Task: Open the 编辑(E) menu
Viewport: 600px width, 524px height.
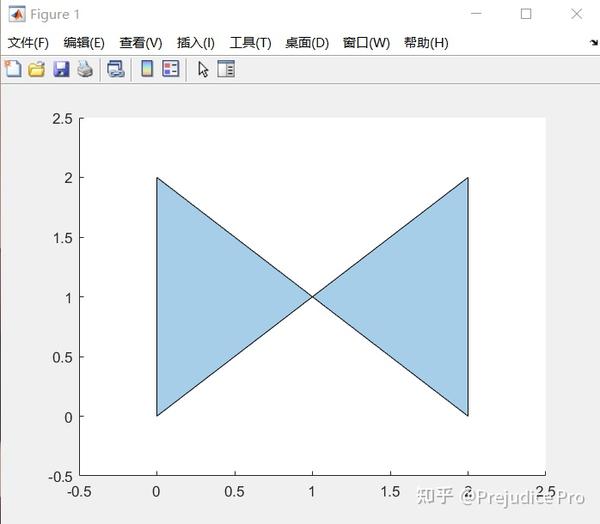Action: (x=84, y=42)
